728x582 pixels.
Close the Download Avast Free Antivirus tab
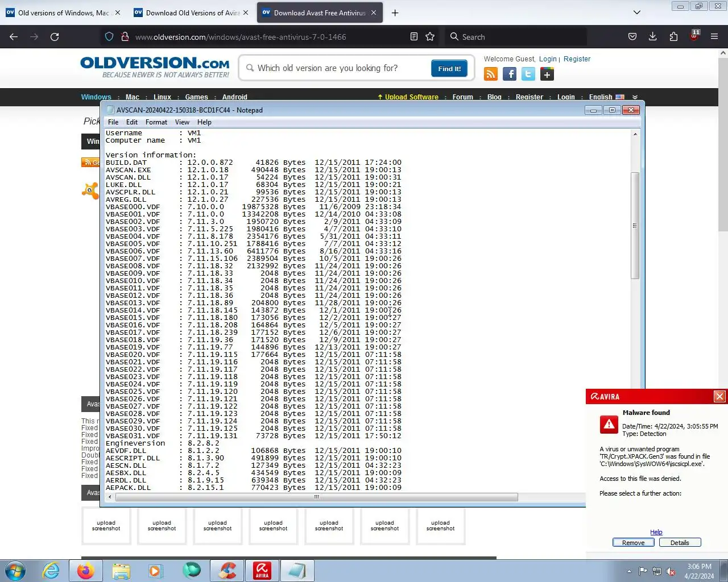click(x=374, y=13)
